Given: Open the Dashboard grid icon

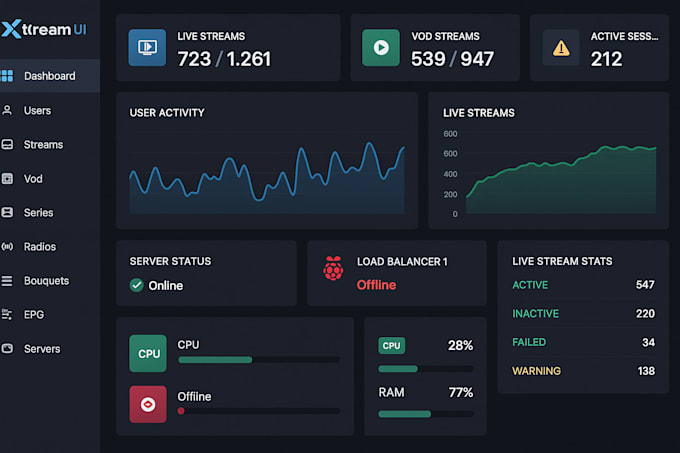Looking at the screenshot, I should pyautogui.click(x=7, y=76).
